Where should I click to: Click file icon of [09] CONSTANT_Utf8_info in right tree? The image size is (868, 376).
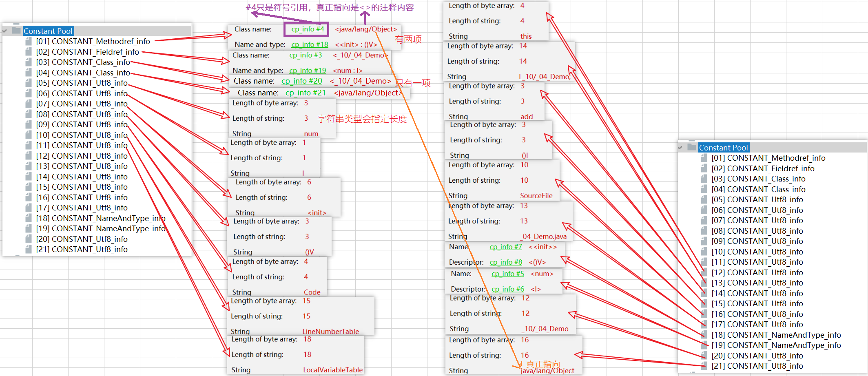704,241
